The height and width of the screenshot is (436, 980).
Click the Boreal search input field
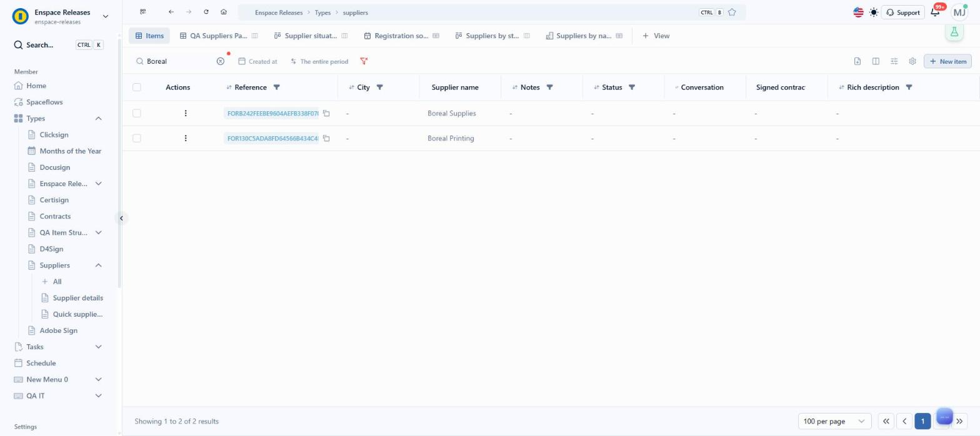(x=180, y=61)
